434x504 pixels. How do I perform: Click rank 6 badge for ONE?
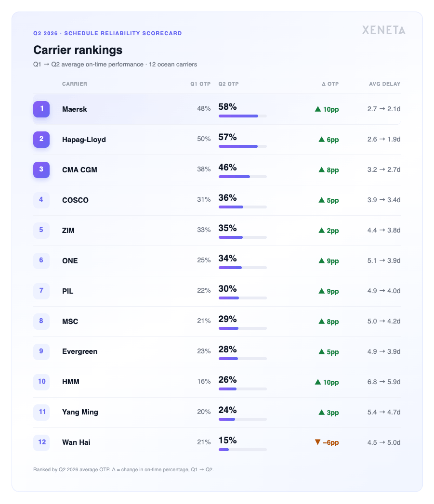[x=41, y=260]
